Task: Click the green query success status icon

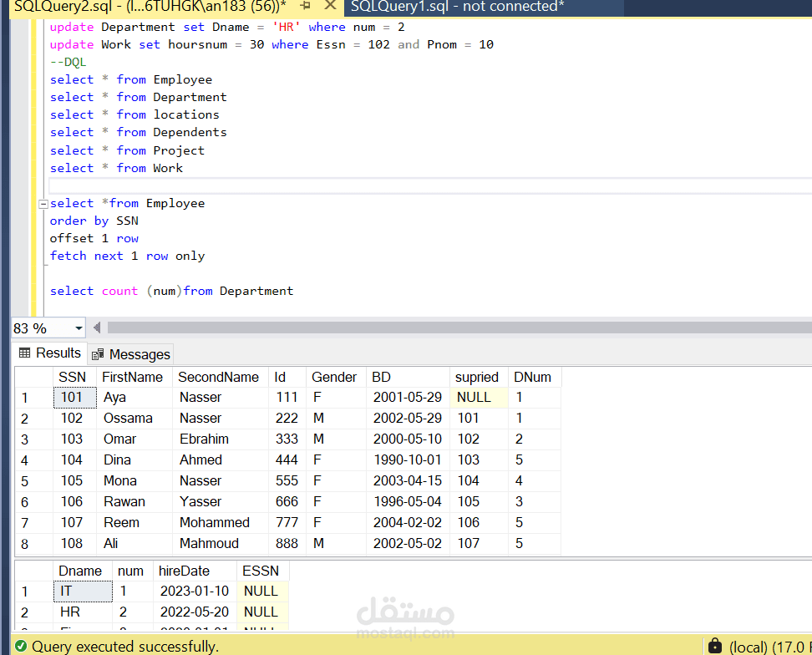Action: click(21, 646)
